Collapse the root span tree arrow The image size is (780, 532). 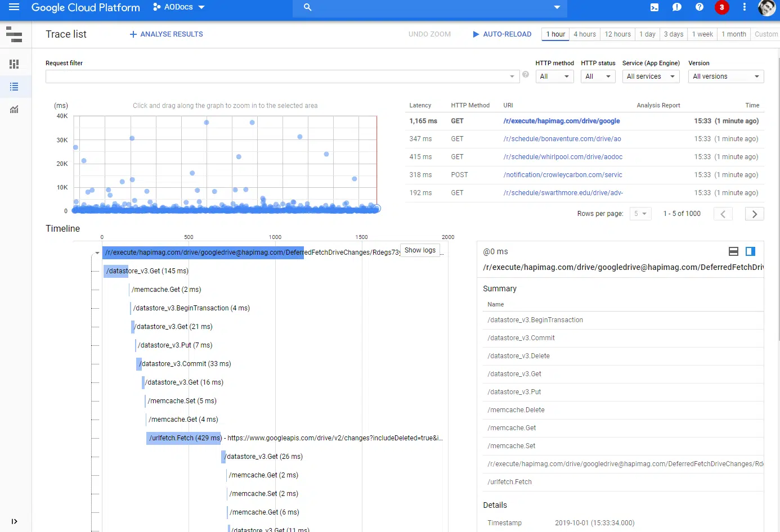[x=97, y=253]
